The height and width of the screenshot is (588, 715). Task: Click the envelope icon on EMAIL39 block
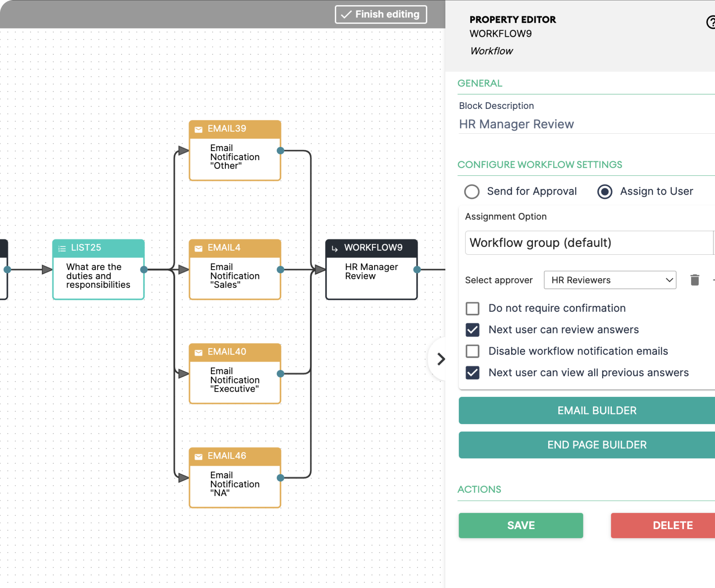pyautogui.click(x=199, y=129)
